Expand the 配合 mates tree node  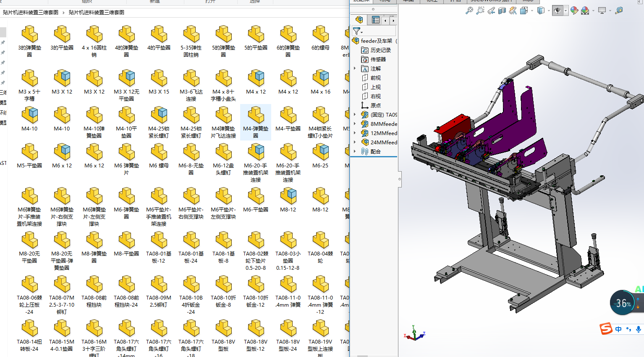click(x=355, y=151)
